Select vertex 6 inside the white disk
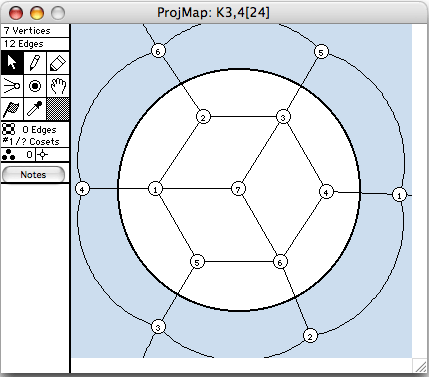This screenshot has height=377, width=429. coord(280,262)
